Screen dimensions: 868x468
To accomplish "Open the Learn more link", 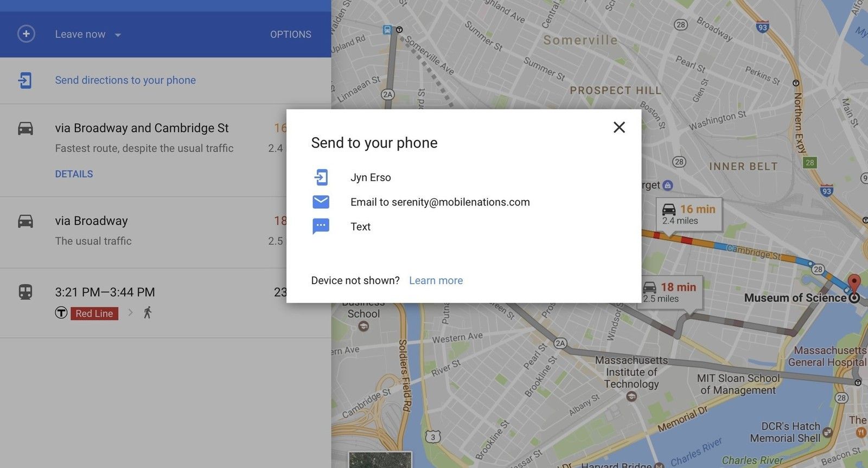I will 436,280.
